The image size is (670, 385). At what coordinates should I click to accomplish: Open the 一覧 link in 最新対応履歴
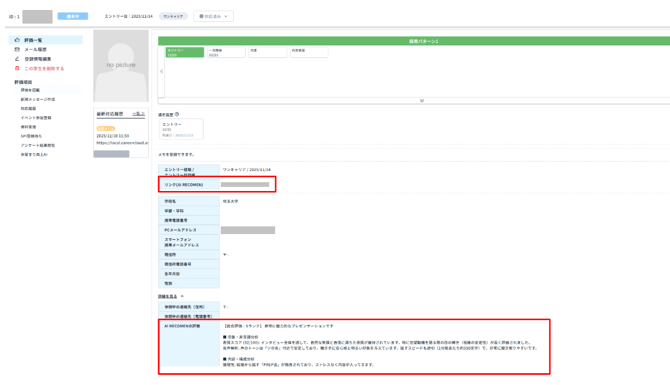point(138,114)
